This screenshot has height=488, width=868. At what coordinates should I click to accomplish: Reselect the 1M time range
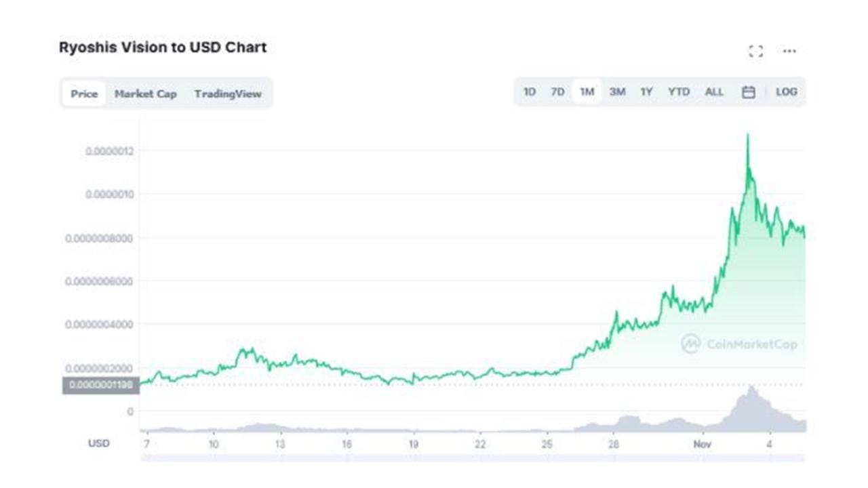587,91
